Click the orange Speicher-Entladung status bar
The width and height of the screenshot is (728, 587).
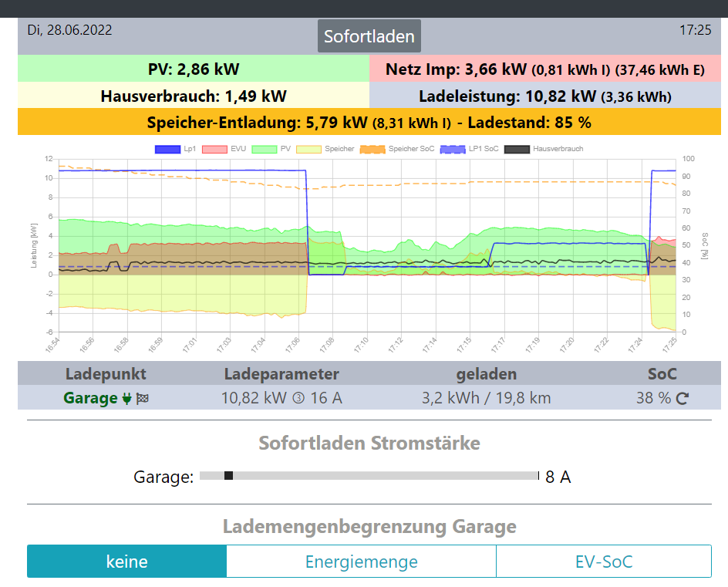click(x=369, y=122)
